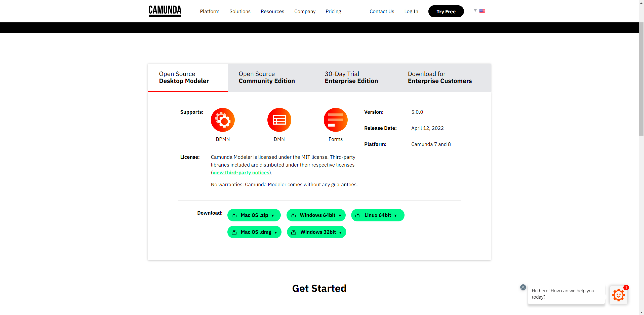Click the Forms icon
The image size is (644, 315).
point(336,120)
